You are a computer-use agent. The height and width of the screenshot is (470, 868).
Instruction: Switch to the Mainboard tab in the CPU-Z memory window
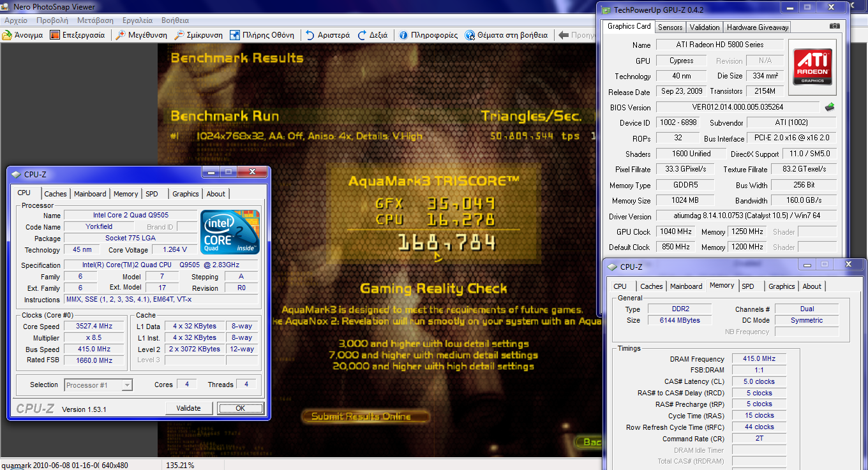686,286
